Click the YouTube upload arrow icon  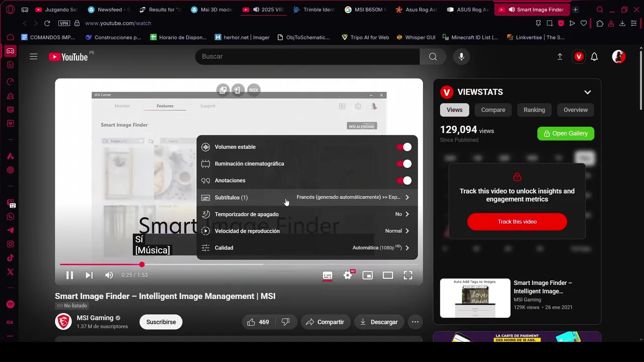(559, 57)
